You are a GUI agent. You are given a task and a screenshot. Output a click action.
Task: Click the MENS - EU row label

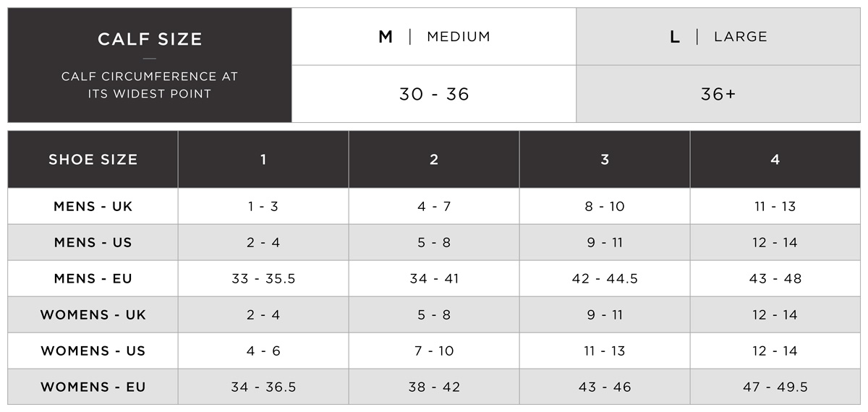(x=93, y=278)
